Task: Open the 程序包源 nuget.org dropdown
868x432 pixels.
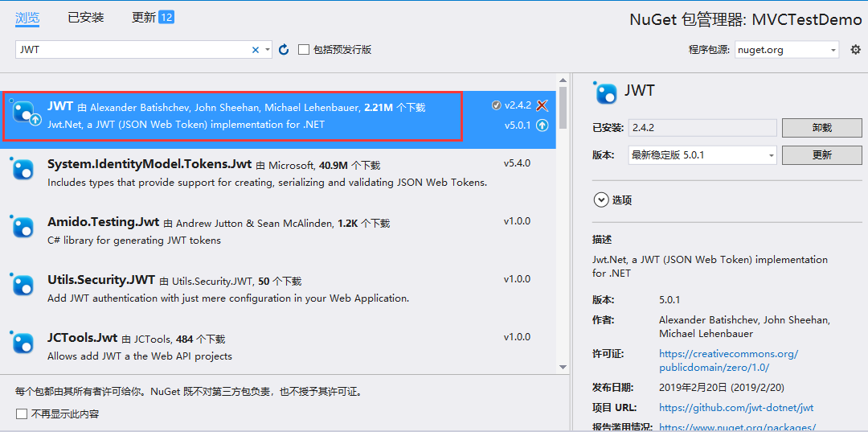Action: click(x=787, y=50)
